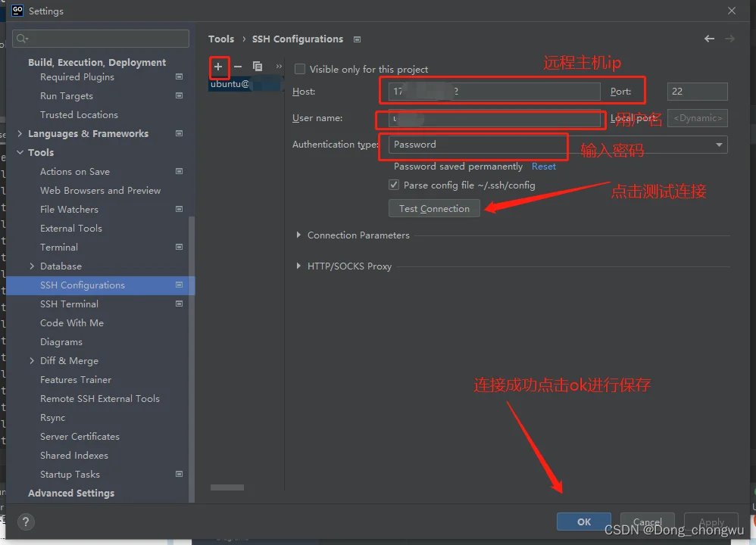Image resolution: width=756 pixels, height=545 pixels.
Task: Open help with the question mark icon
Action: point(26,522)
